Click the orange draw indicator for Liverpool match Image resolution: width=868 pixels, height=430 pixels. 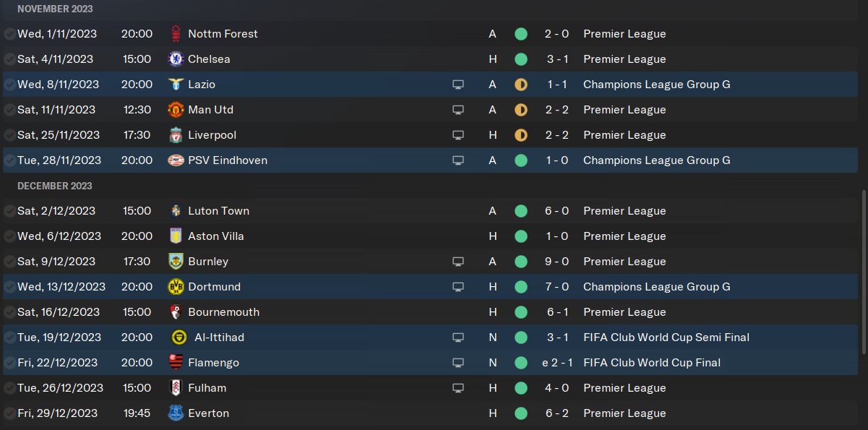pyautogui.click(x=520, y=135)
